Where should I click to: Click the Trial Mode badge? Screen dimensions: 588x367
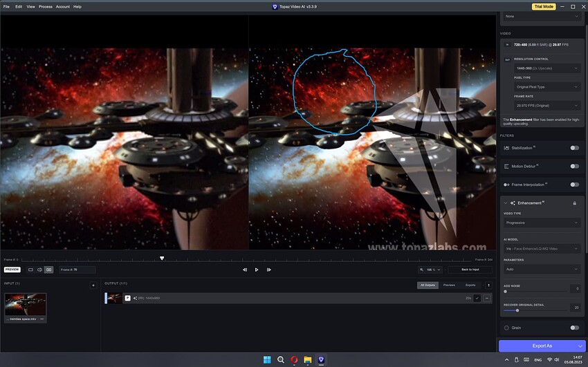coord(543,6)
